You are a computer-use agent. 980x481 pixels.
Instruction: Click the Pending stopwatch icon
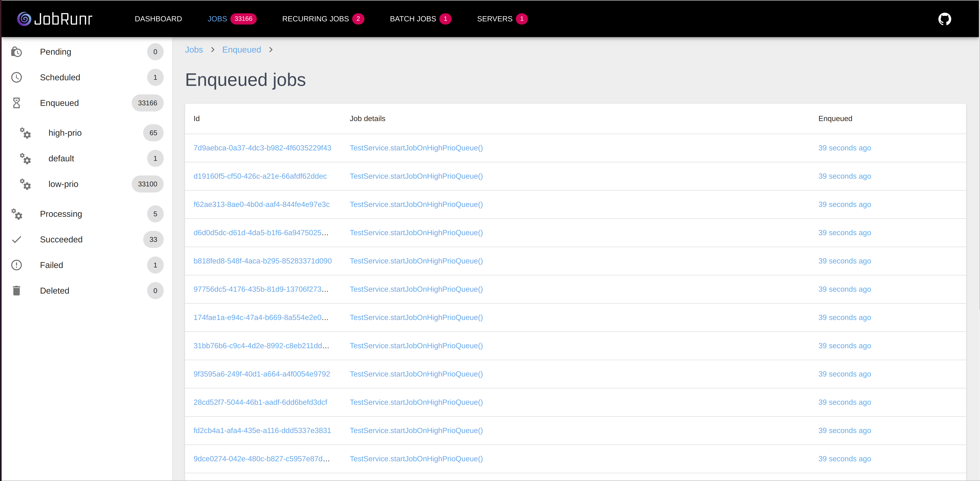click(17, 52)
